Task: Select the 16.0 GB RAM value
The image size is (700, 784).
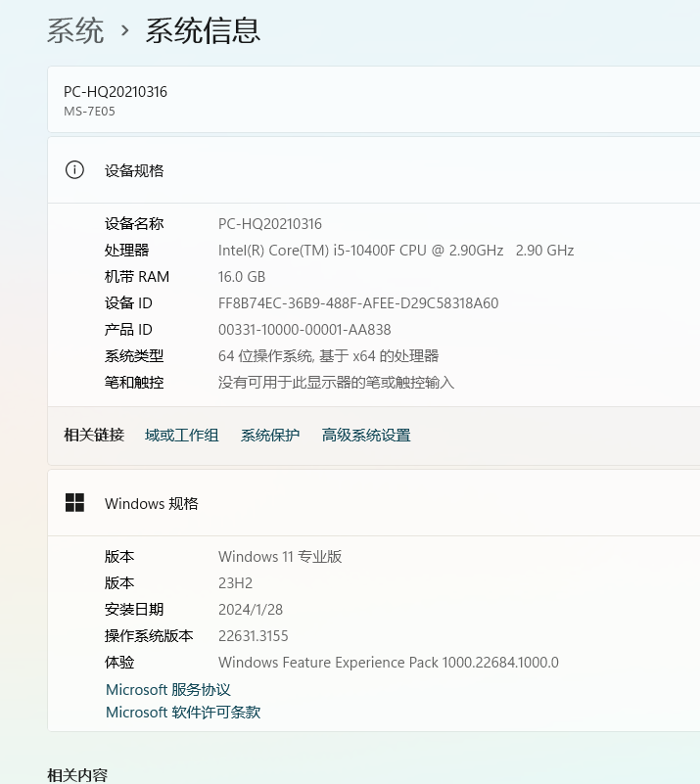Action: point(242,277)
